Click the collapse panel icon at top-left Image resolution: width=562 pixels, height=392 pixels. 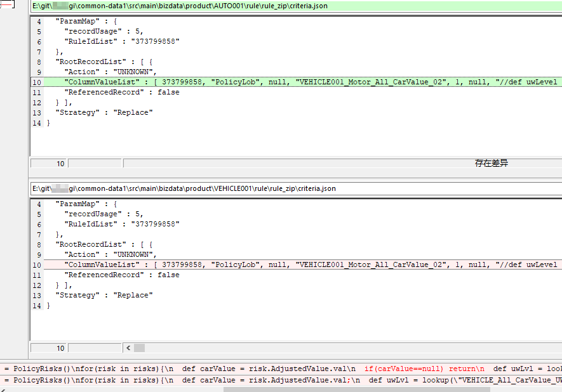coord(6,5)
